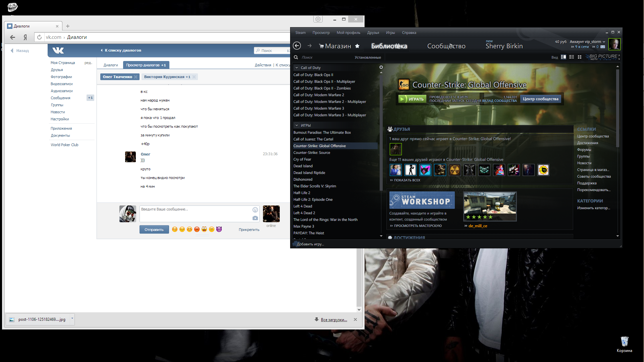The height and width of the screenshot is (362, 644).
Task: Open the Steam menu
Action: coord(301,33)
